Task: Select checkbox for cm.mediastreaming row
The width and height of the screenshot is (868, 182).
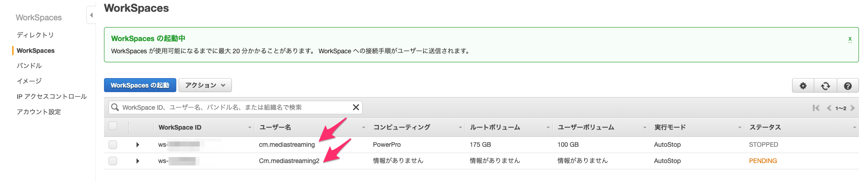Action: 113,145
